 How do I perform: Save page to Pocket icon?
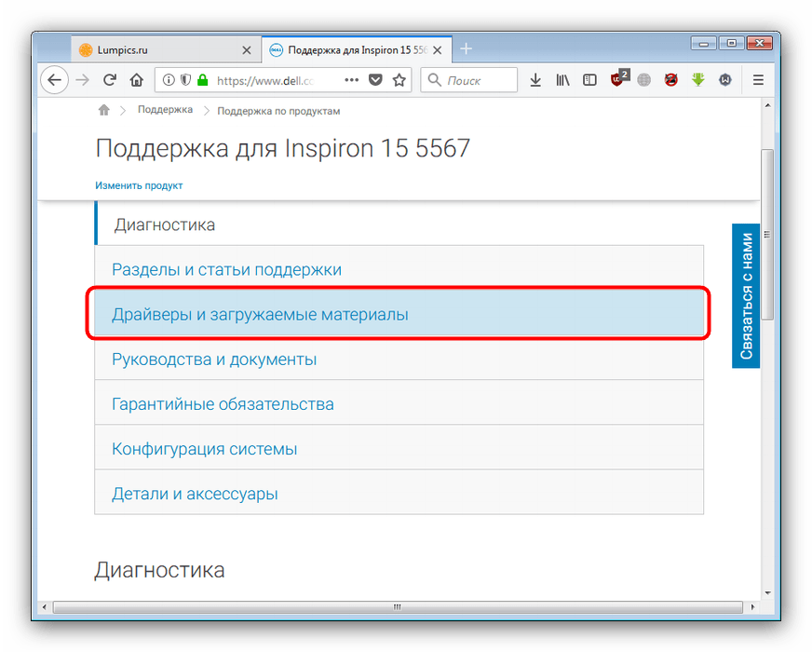pyautogui.click(x=375, y=80)
